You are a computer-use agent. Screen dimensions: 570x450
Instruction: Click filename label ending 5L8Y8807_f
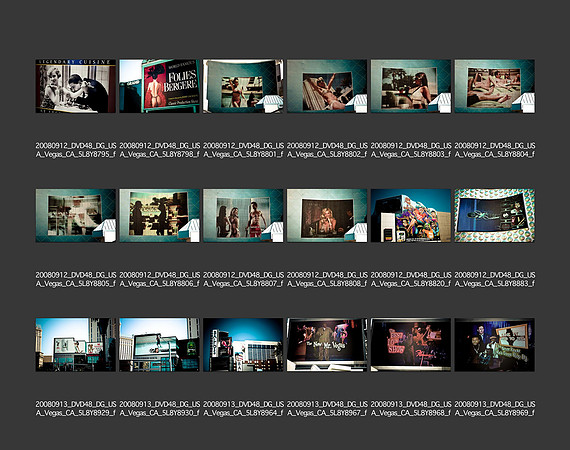click(x=244, y=279)
